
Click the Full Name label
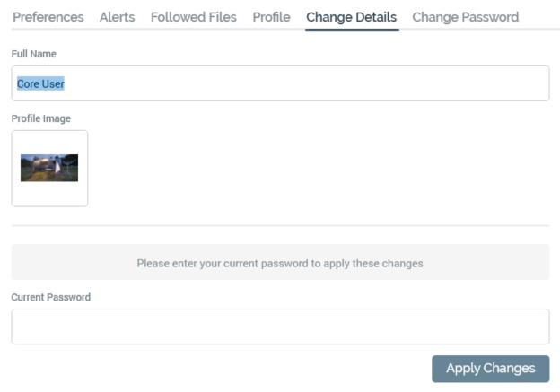33,54
